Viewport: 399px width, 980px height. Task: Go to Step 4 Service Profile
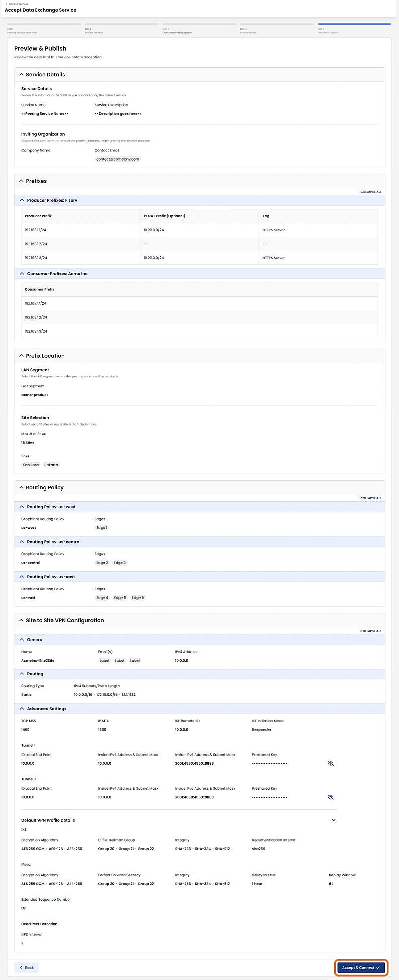(277, 29)
